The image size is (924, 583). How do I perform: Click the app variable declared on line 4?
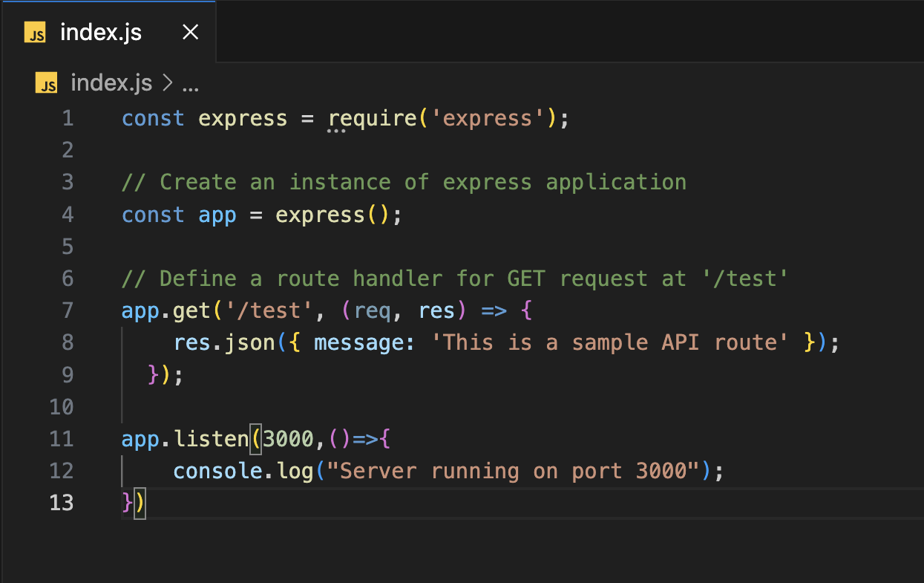tap(217, 215)
